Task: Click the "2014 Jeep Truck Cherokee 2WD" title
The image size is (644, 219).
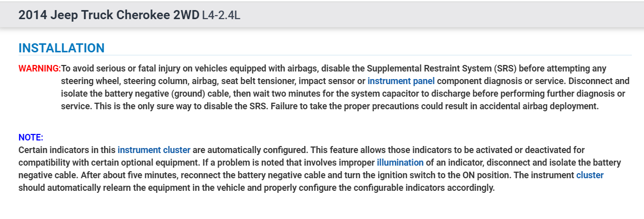Action: (109, 15)
